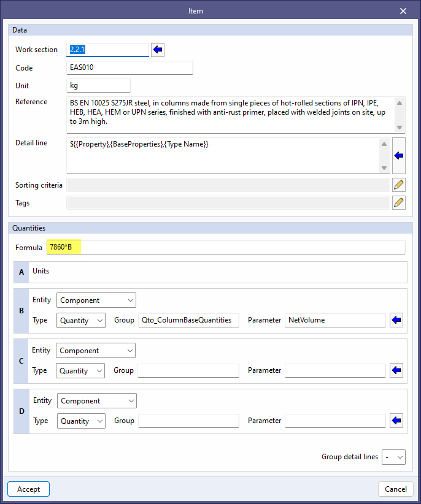
Task: Click the Group field in row B
Action: [189, 320]
